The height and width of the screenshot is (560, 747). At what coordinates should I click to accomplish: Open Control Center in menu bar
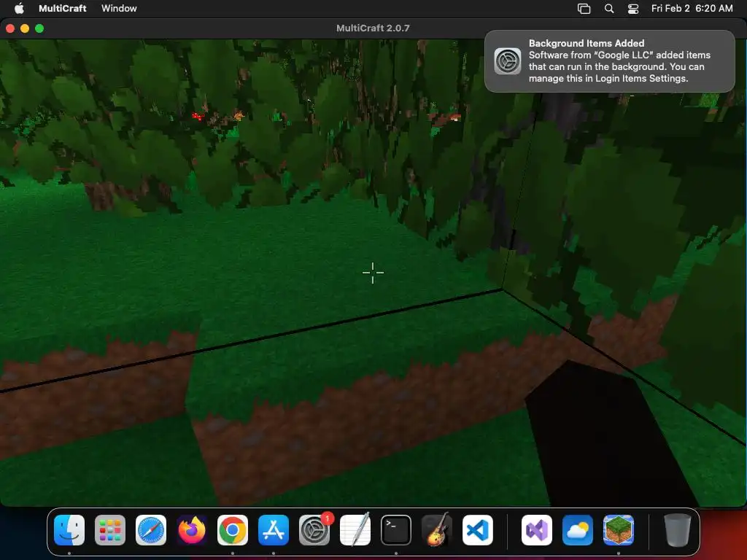pos(633,9)
